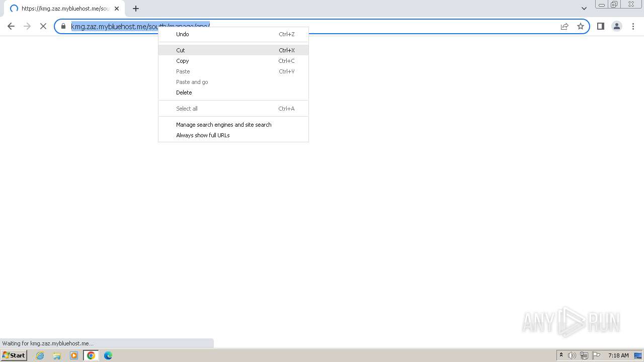
Task: Choose Always show full URLs
Action: click(x=233, y=135)
